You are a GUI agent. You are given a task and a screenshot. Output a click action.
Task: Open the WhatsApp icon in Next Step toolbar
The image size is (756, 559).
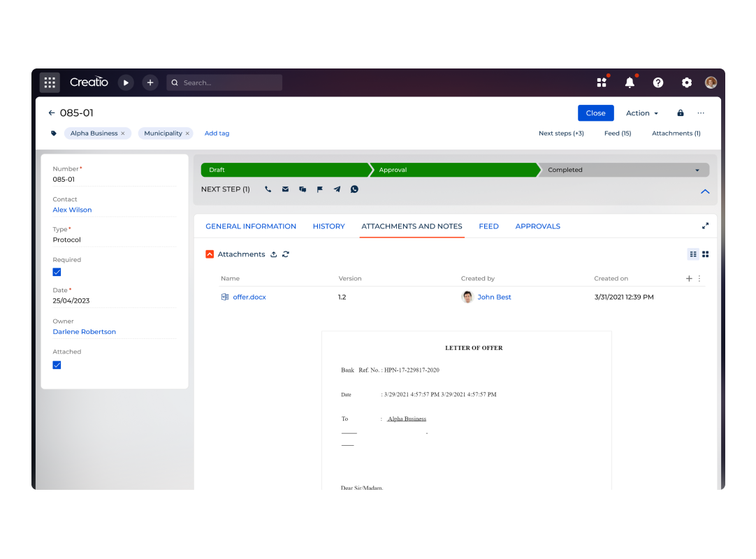coord(354,189)
